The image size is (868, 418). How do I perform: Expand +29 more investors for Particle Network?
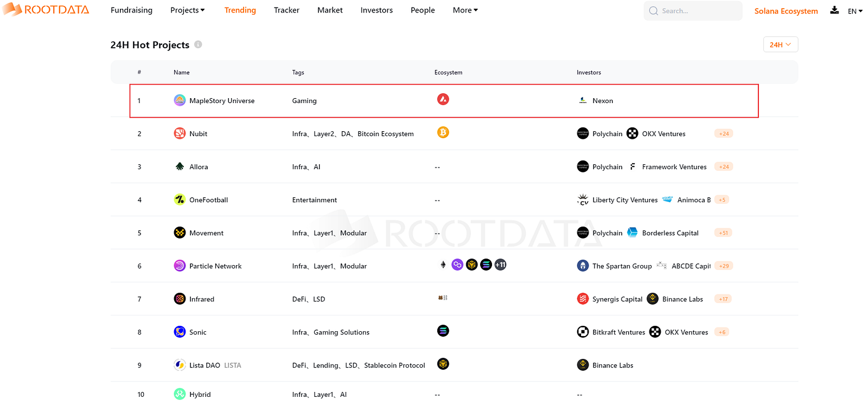pyautogui.click(x=724, y=266)
